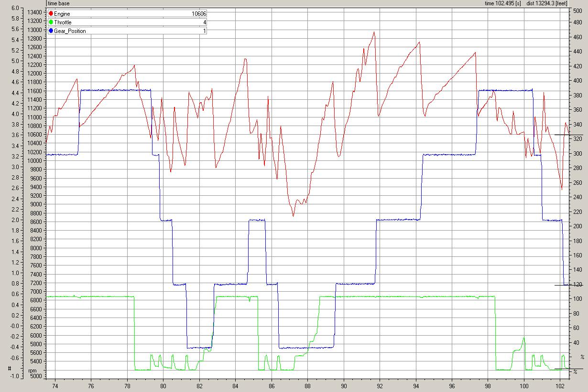Click the time 102.495 [s] readout
The width and height of the screenshot is (588, 392).
point(502,3)
